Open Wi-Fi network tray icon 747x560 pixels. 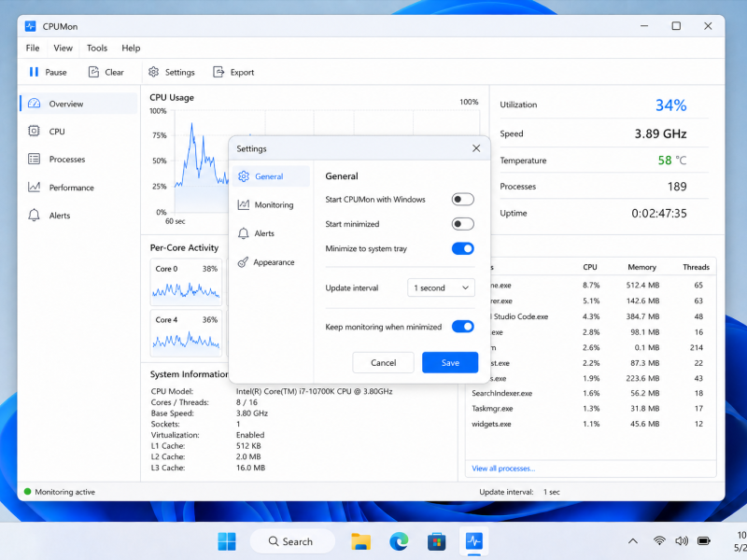659,541
